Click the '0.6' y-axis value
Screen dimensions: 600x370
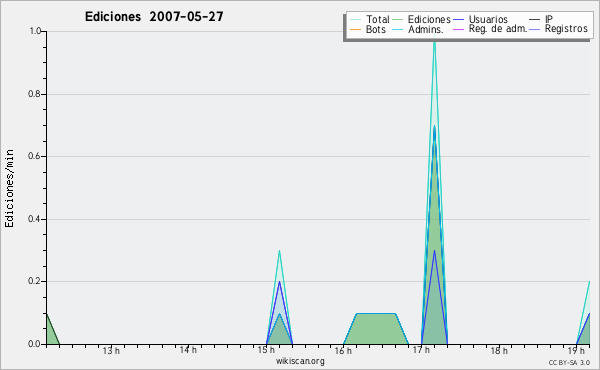34,156
